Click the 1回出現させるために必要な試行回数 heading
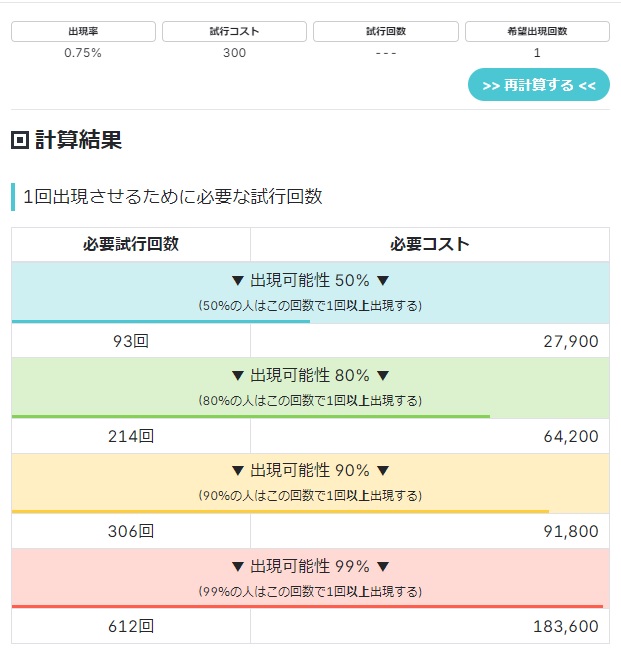Screen dimensions: 621x655 click(x=172, y=197)
